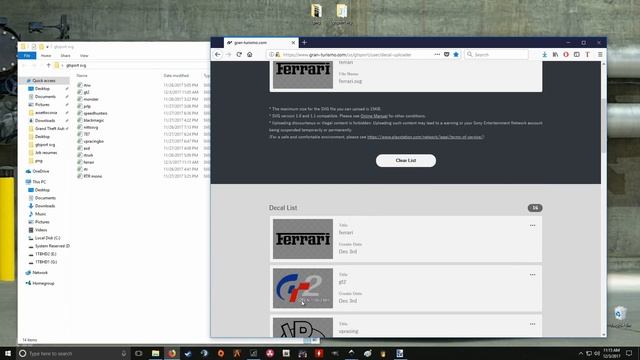This screenshot has height=360, width=640.
Task: Open the PlayStation terms of service link
Action: [x=425, y=137]
